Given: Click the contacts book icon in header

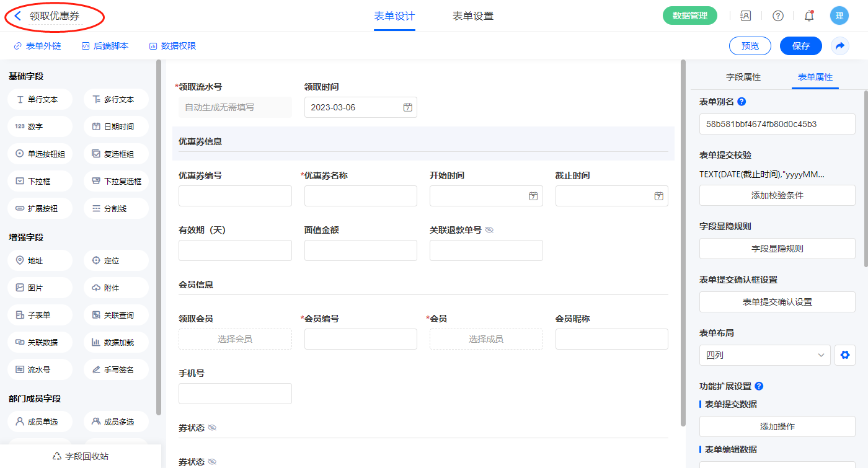Looking at the screenshot, I should [x=746, y=16].
